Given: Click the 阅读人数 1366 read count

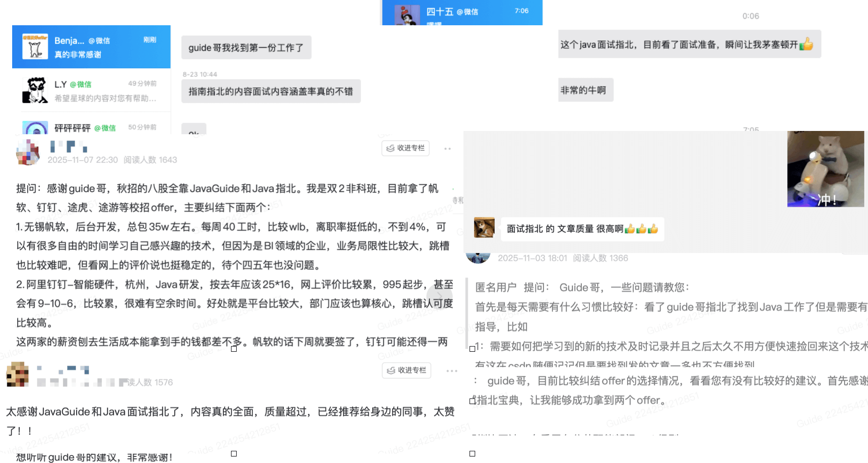Looking at the screenshot, I should 600,258.
